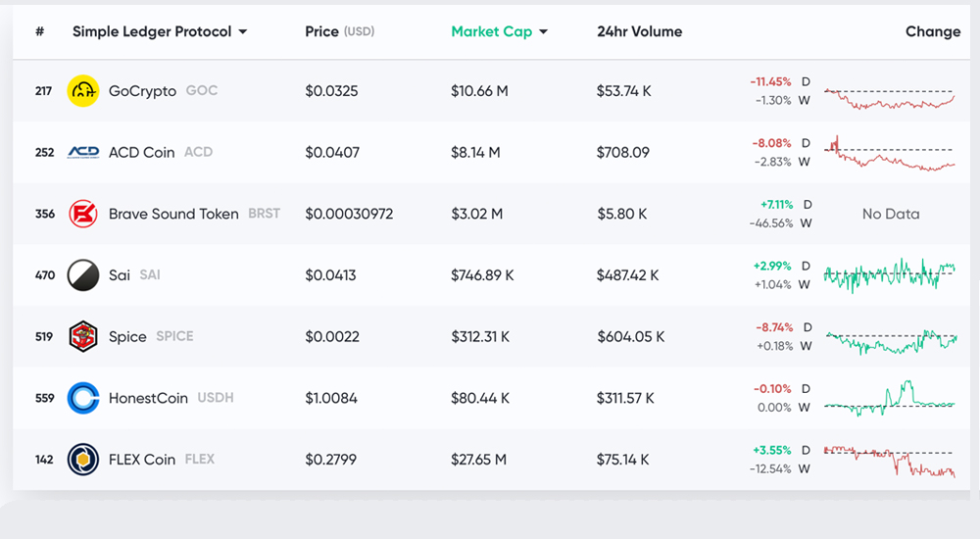This screenshot has height=539, width=980.
Task: Click the $1.0084 price value
Action: (331, 398)
